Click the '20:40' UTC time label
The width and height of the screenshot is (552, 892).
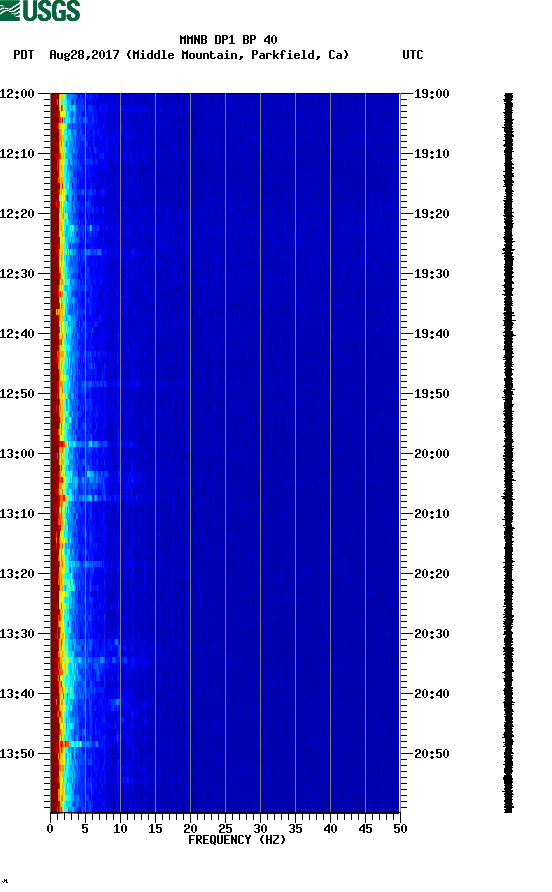(x=431, y=694)
